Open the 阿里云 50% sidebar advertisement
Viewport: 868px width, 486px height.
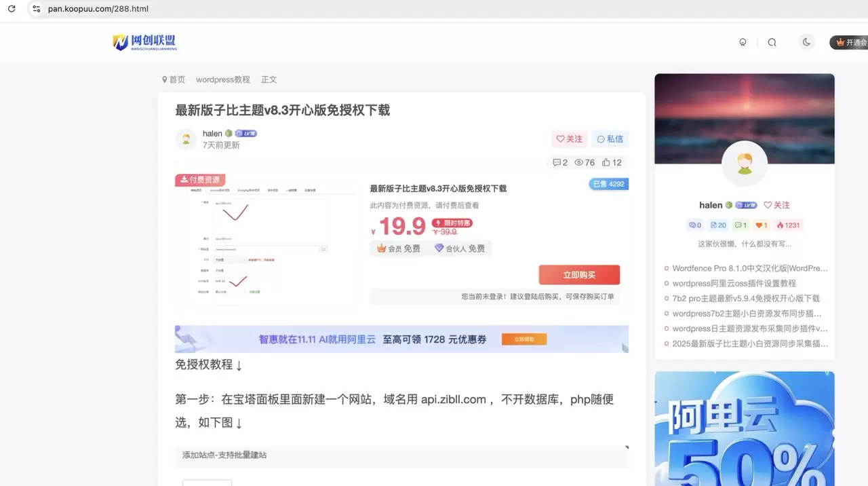coord(745,428)
